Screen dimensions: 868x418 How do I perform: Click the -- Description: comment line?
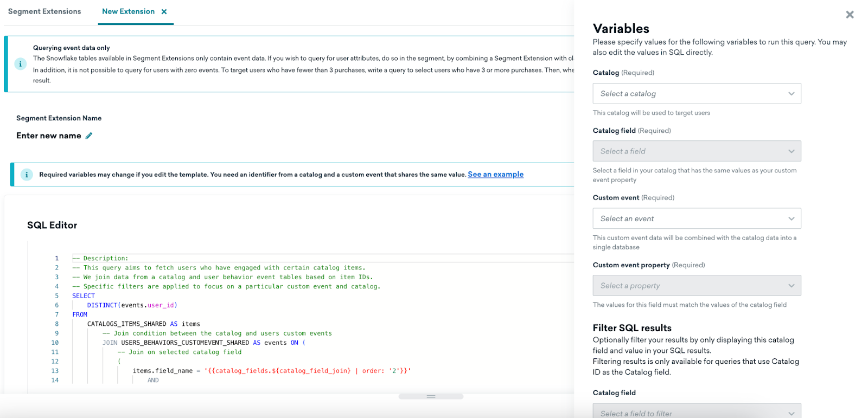(100, 259)
